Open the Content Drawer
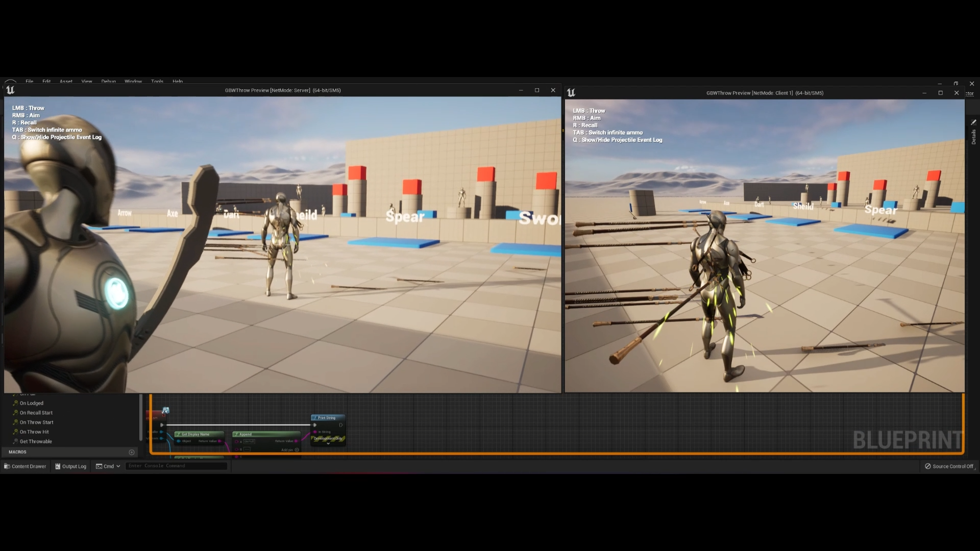 pos(25,466)
